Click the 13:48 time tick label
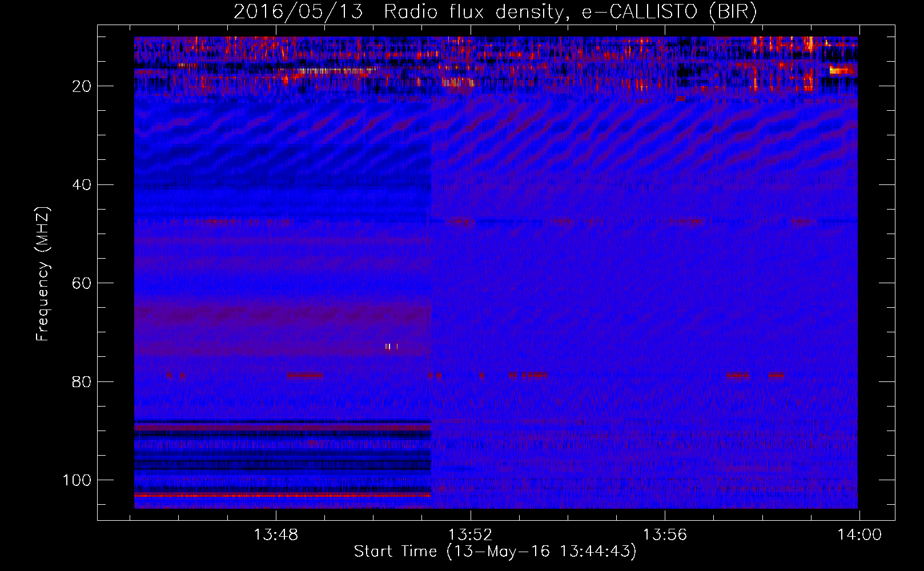 pyautogui.click(x=276, y=535)
